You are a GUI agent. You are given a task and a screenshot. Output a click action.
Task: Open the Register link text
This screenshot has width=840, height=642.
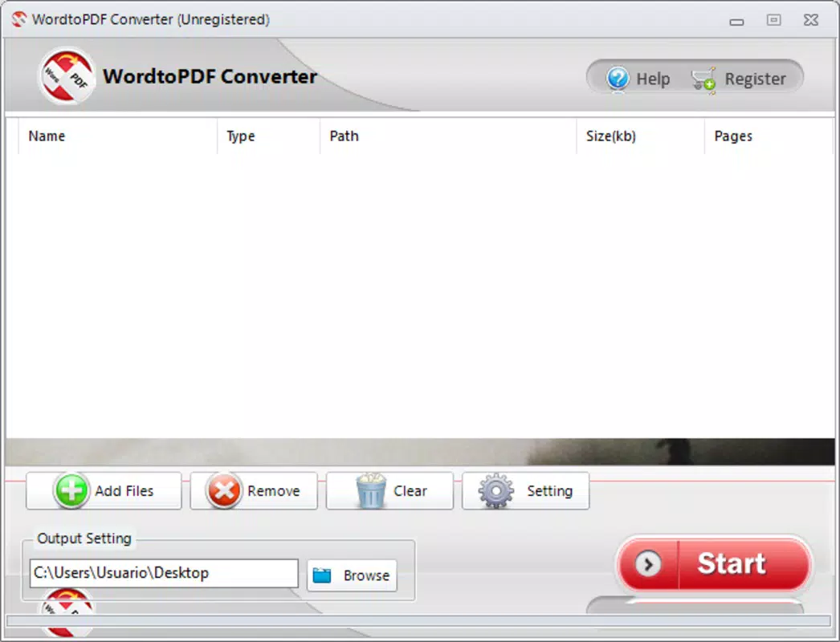point(755,79)
